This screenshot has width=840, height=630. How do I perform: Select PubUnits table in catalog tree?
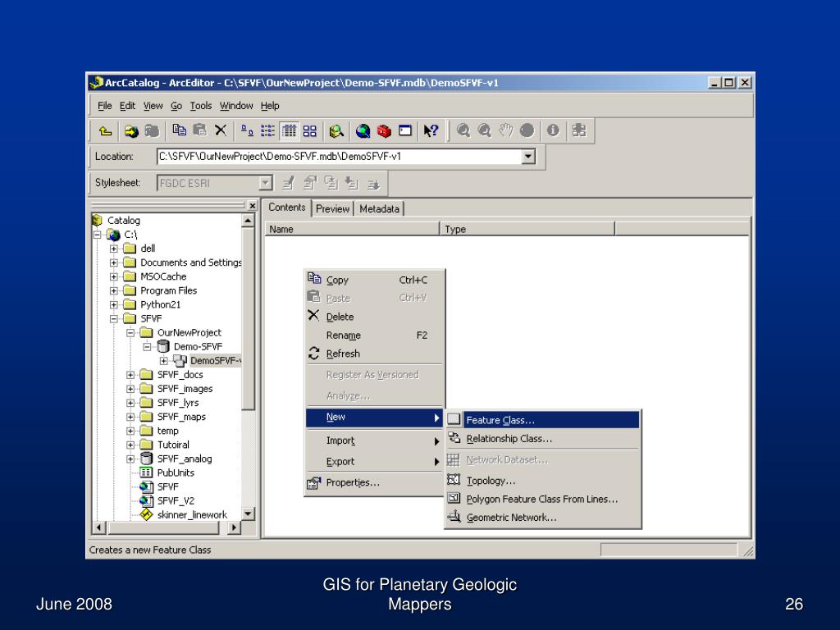click(x=176, y=473)
